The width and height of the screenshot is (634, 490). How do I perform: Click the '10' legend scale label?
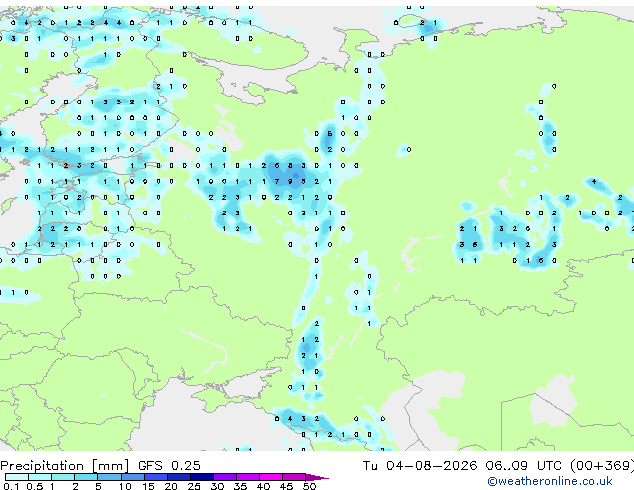125,486
